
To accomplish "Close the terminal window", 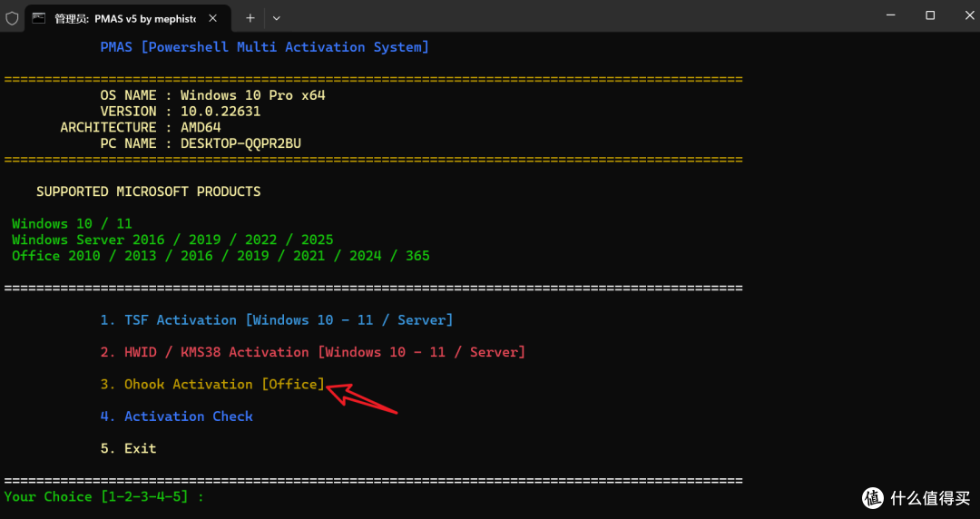I will (969, 15).
